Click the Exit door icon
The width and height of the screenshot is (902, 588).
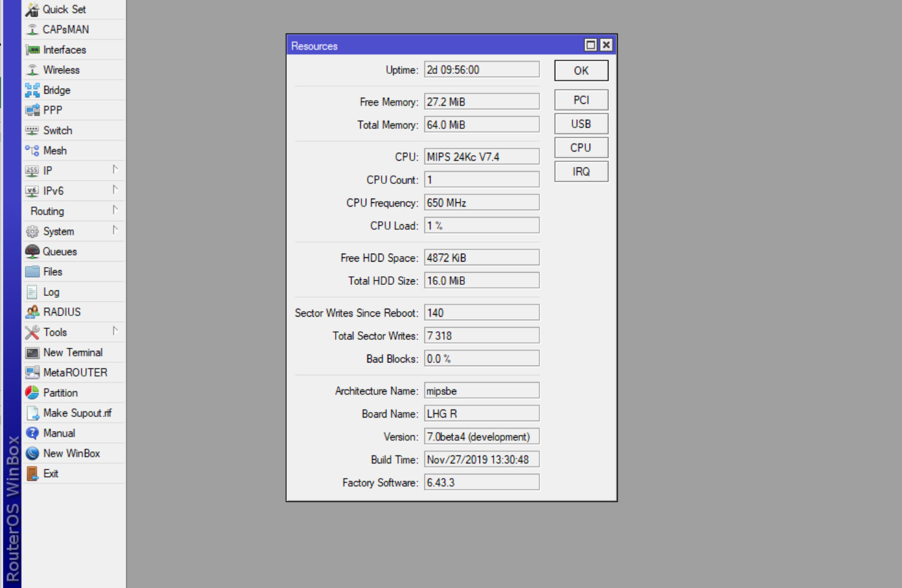click(32, 474)
